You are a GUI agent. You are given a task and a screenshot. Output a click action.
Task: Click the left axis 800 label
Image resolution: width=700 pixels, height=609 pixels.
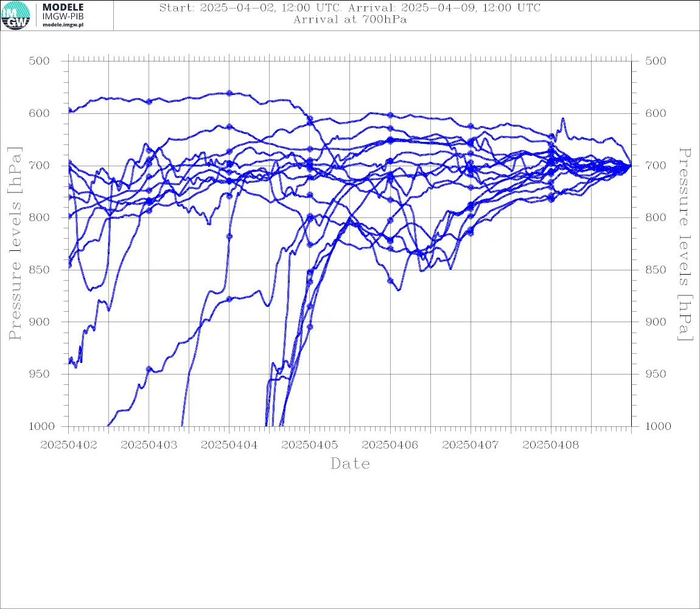[40, 217]
